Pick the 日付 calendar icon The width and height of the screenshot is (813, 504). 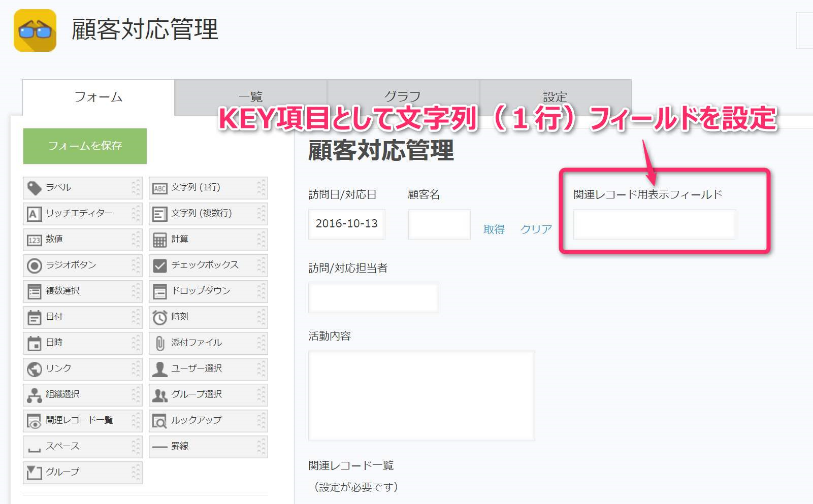pyautogui.click(x=34, y=318)
